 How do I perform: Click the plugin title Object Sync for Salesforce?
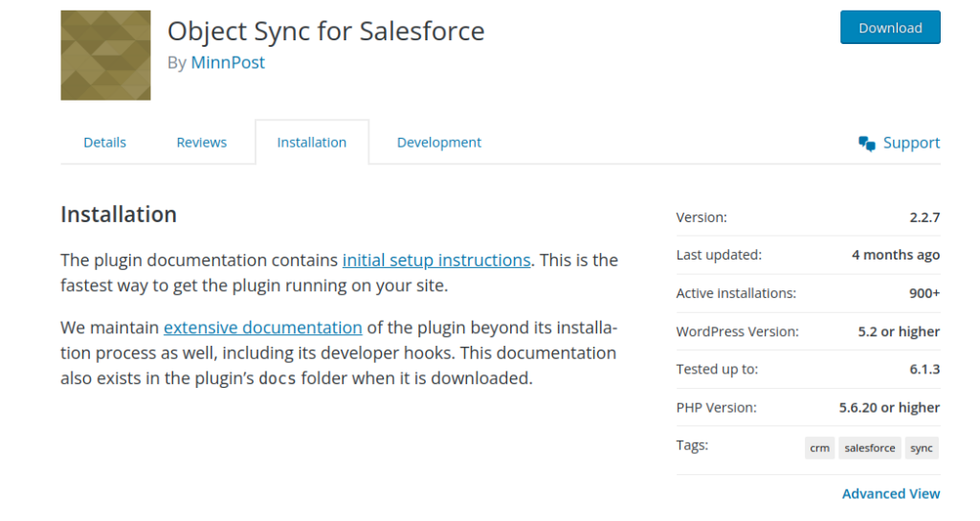325,31
